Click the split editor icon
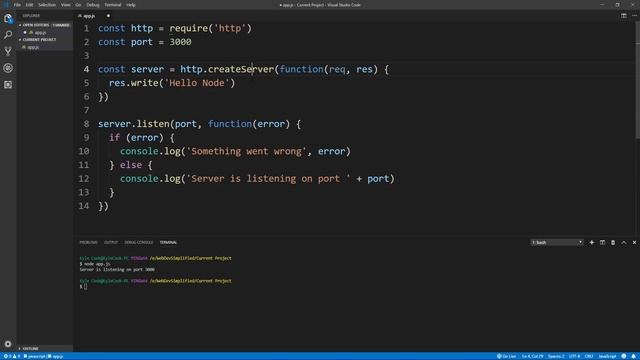This screenshot has width=640, height=360. pos(624,16)
